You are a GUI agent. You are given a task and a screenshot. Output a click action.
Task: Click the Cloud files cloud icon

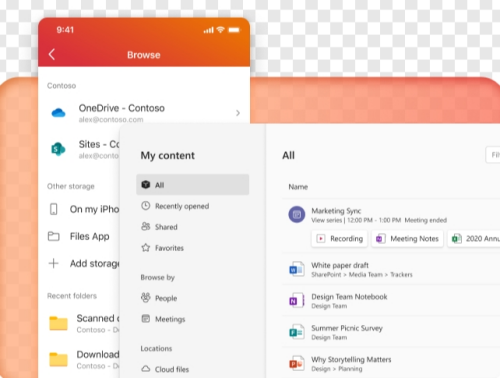coord(146,369)
